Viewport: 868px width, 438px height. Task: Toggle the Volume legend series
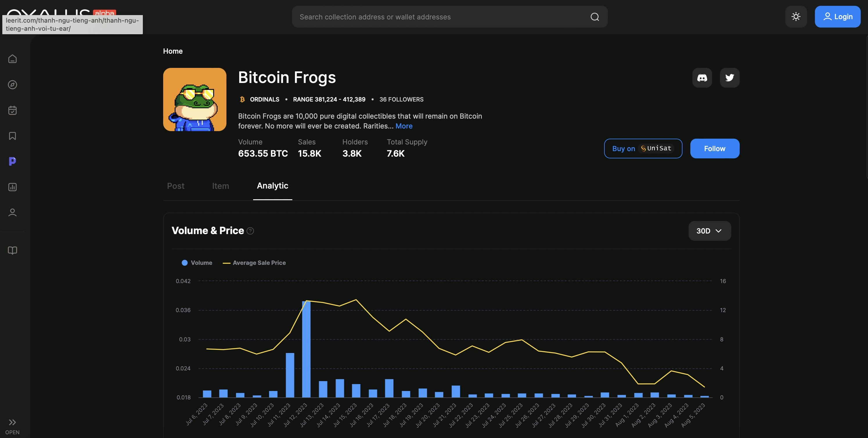197,263
